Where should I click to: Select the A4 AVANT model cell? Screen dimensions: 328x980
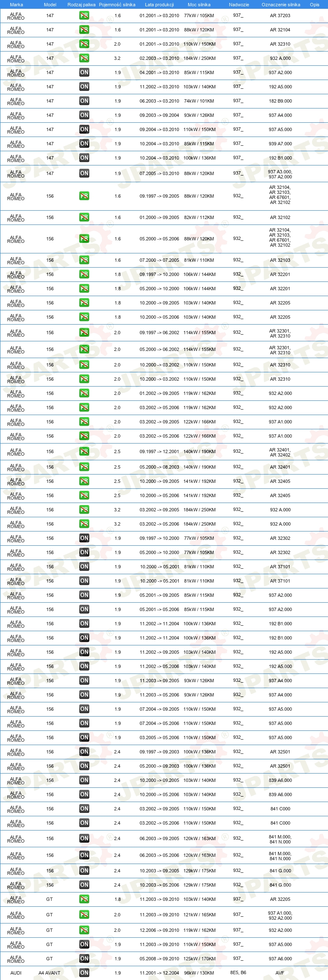(x=49, y=973)
